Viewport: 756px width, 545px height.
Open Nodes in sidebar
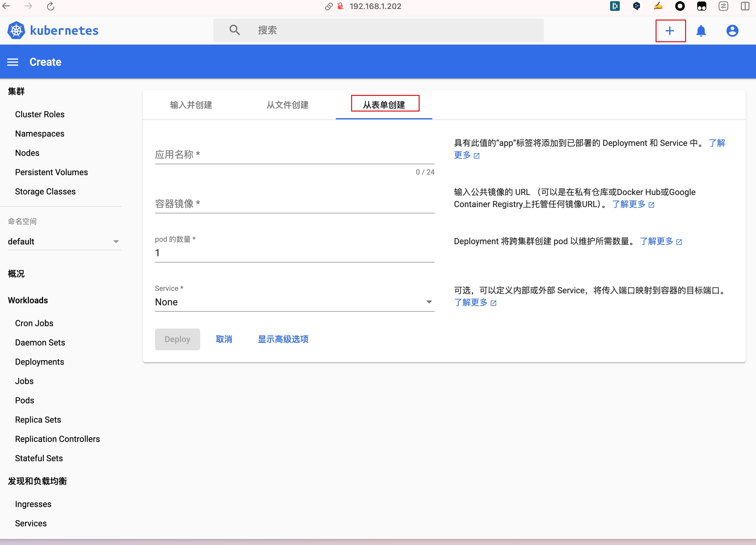tap(27, 153)
